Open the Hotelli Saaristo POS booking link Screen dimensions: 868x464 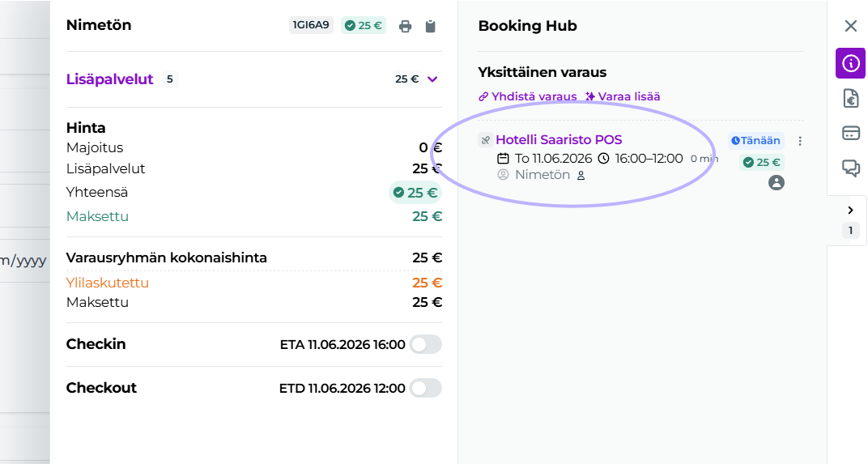tap(559, 139)
